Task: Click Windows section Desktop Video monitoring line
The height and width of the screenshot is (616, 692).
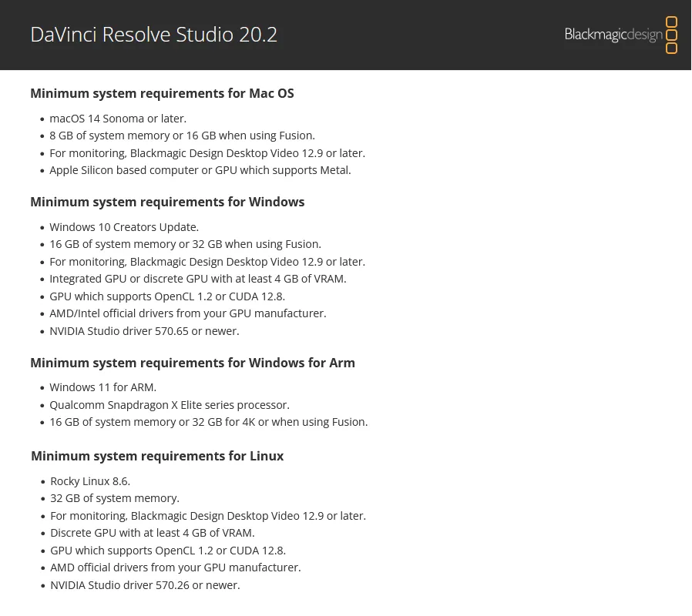Action: (x=207, y=262)
